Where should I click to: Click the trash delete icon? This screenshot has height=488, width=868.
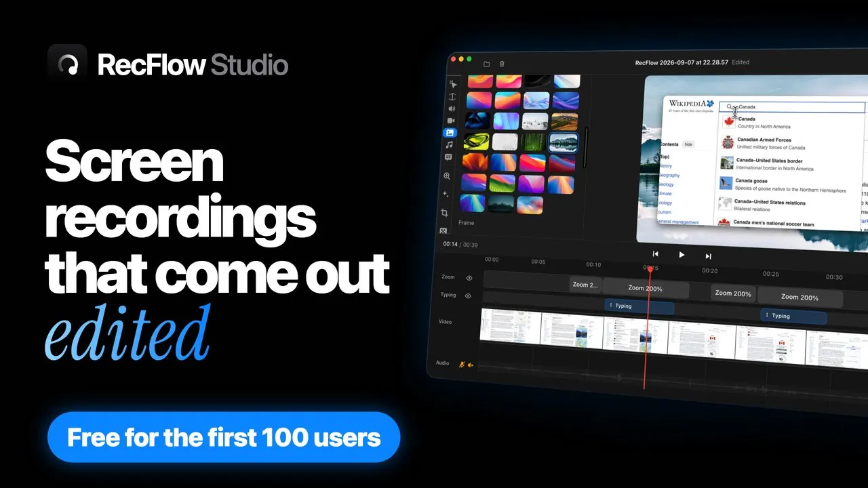pos(502,64)
